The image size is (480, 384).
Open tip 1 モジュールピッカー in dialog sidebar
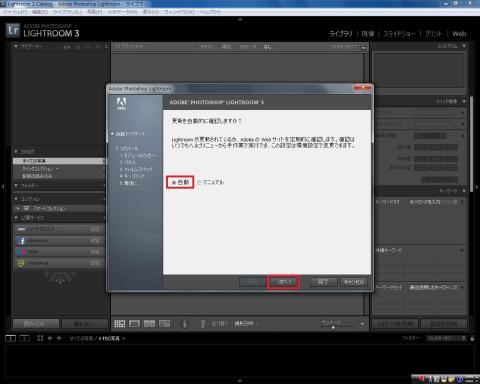click(139, 155)
